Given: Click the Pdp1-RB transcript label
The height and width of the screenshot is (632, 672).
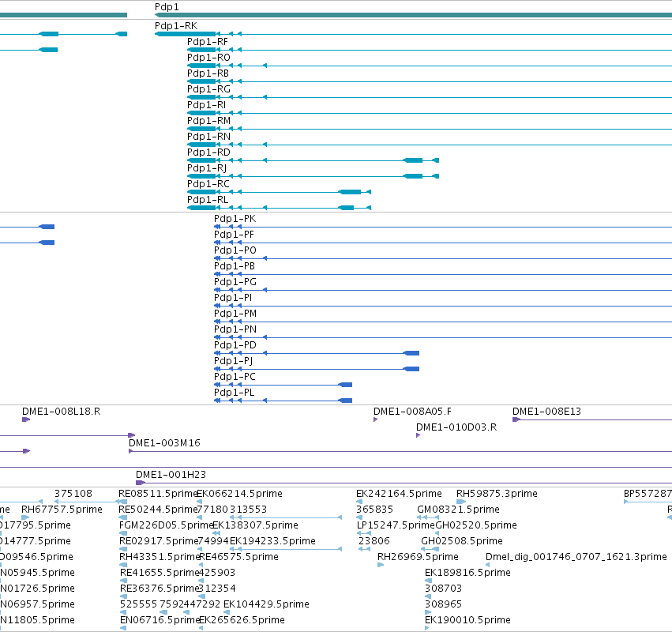Looking at the screenshot, I should [208, 73].
